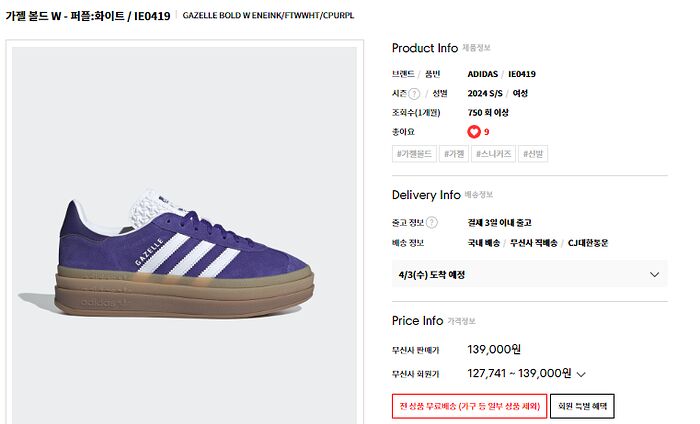This screenshot has width=700, height=424.
Task: Click the Product Info section heading
Action: pyautogui.click(x=425, y=48)
